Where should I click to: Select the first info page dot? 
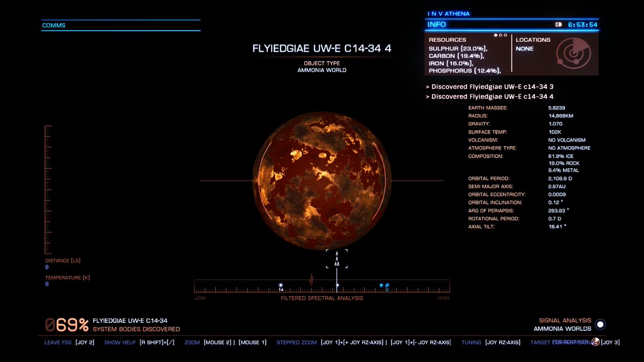[x=496, y=35]
